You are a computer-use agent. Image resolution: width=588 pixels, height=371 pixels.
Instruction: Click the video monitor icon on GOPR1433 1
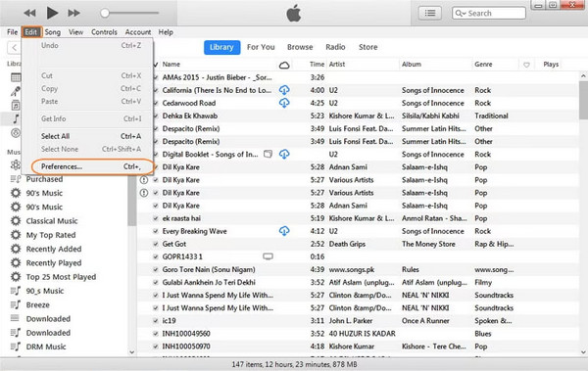tap(268, 256)
